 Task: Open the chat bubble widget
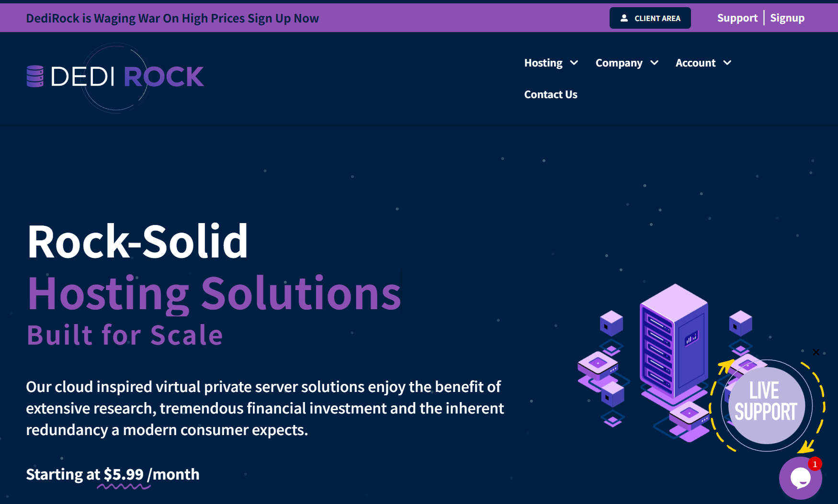pos(800,478)
